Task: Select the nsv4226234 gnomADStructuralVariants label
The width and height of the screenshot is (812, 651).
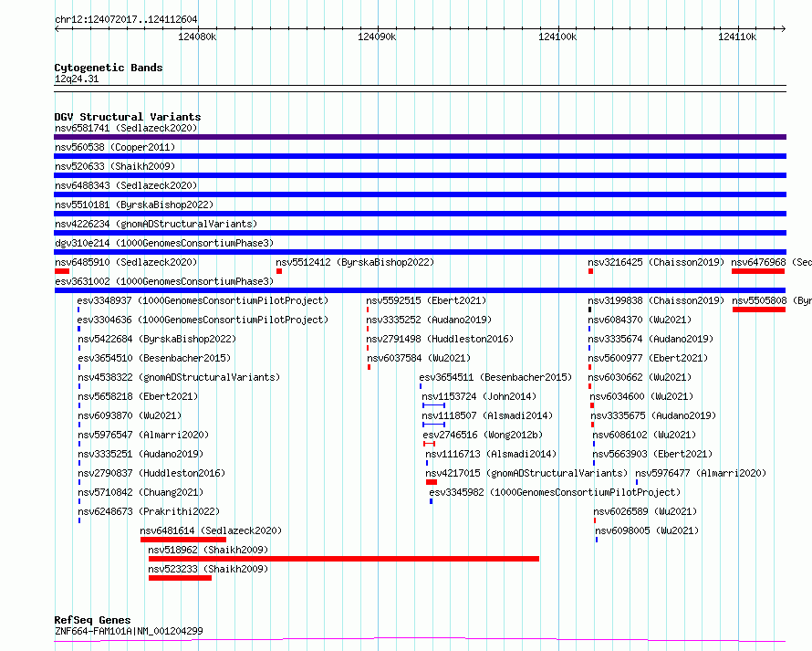Action: pyautogui.click(x=156, y=224)
